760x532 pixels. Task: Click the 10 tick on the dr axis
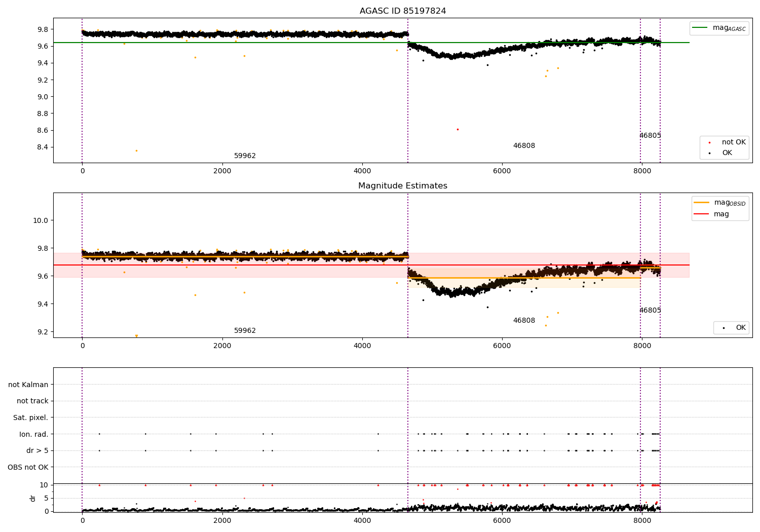pos(44,485)
